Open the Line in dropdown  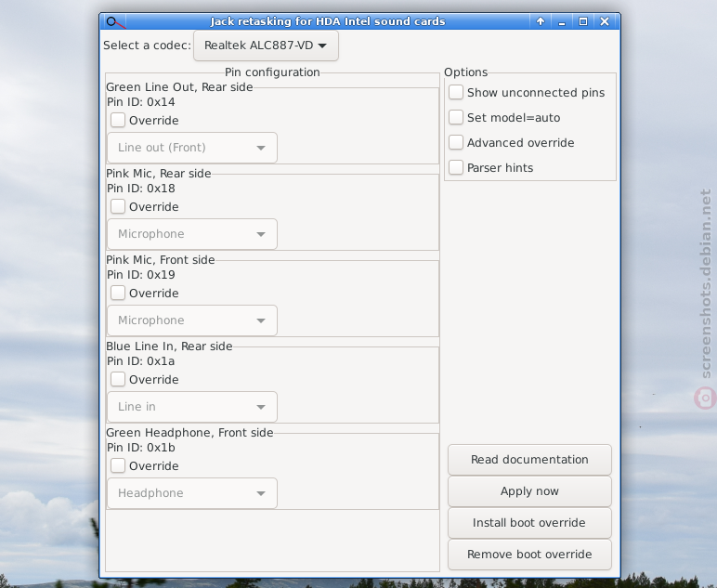(x=192, y=407)
